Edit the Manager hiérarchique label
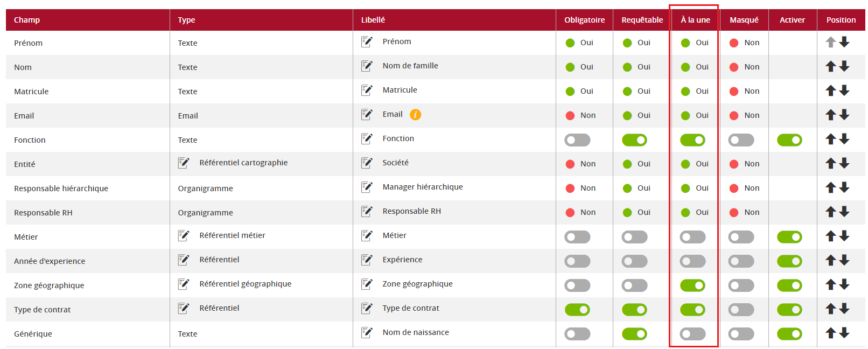Image resolution: width=868 pixels, height=349 pixels. point(367,187)
